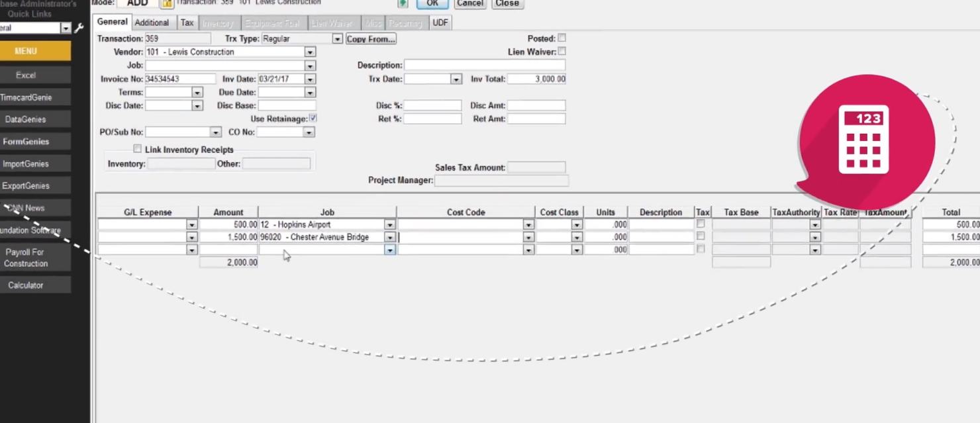Open the Job dropdown on the Hopkins Airport row
The image size is (980, 423).
pyautogui.click(x=389, y=224)
